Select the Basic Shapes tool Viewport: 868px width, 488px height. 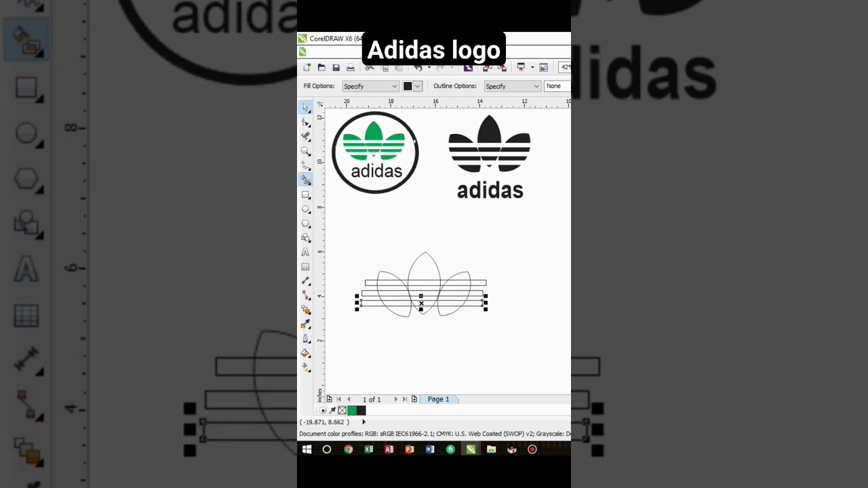tap(305, 238)
